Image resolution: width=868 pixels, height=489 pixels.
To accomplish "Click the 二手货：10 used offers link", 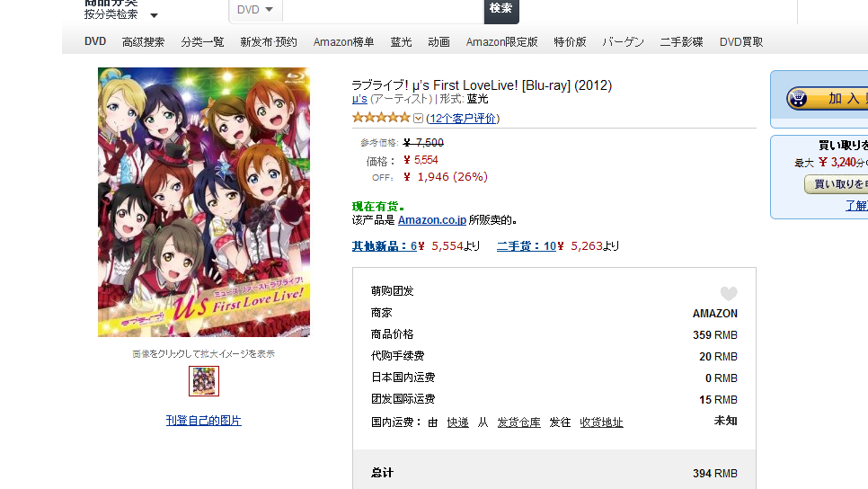I will [526, 246].
